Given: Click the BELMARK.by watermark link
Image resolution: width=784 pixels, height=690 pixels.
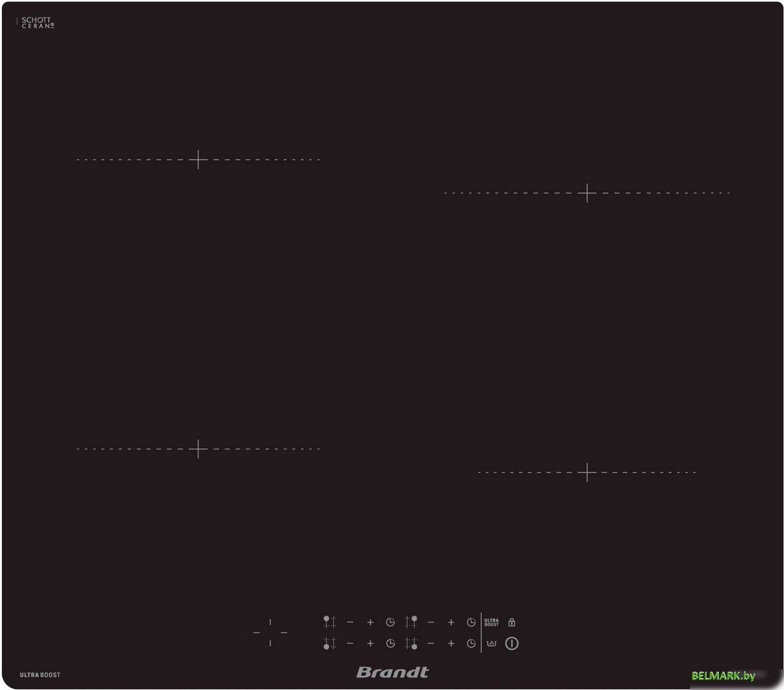Looking at the screenshot, I should click(723, 676).
